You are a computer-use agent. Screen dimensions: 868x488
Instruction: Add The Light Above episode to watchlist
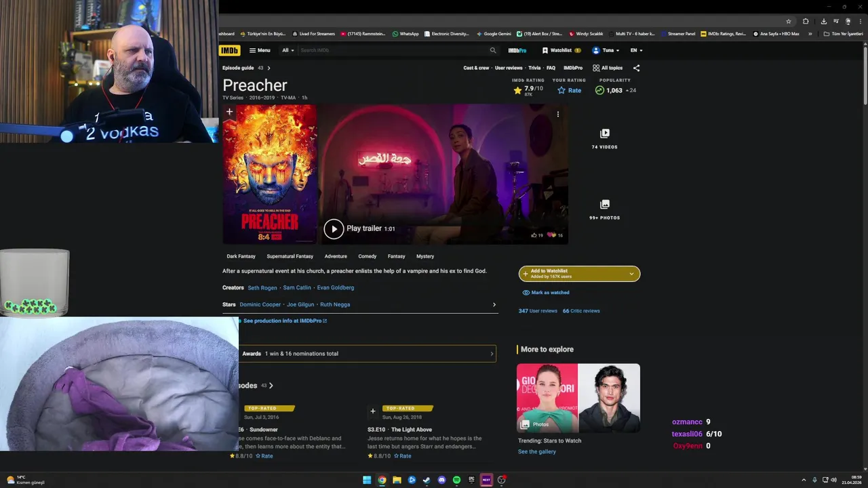[372, 411]
